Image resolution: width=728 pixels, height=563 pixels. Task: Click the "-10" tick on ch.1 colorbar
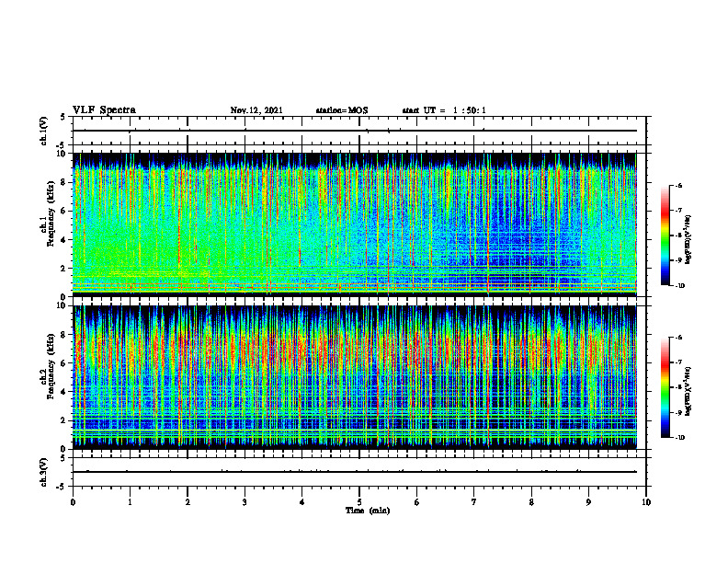tap(679, 285)
